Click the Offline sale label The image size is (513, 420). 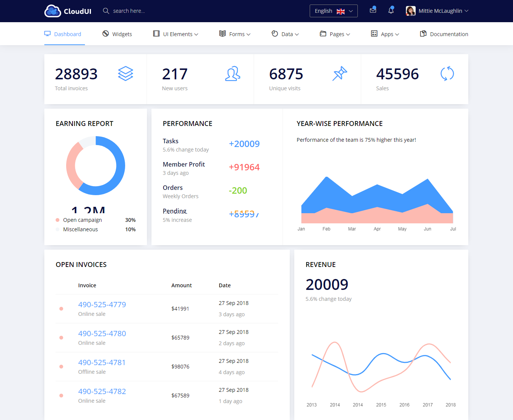pos(92,372)
